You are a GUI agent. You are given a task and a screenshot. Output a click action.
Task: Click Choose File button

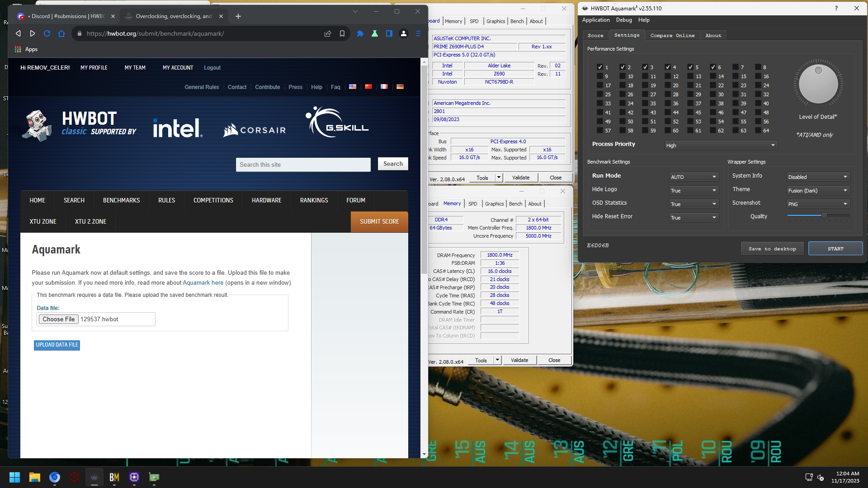pos(59,319)
